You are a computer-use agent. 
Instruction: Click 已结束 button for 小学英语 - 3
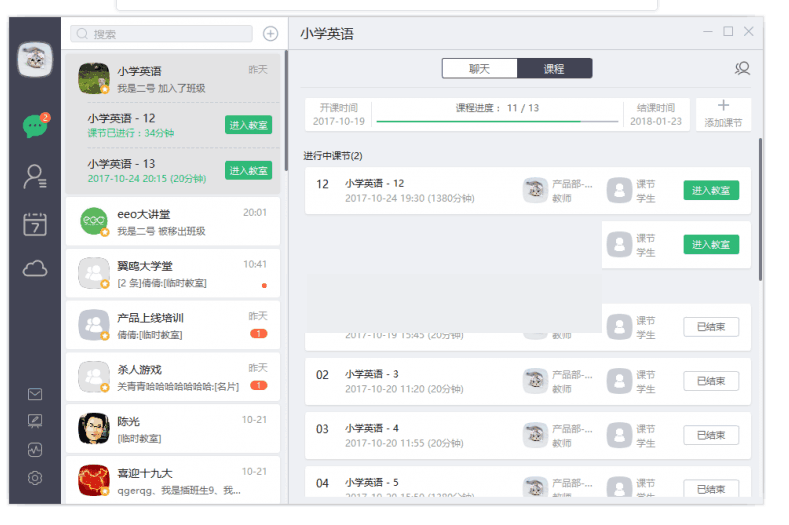711,381
